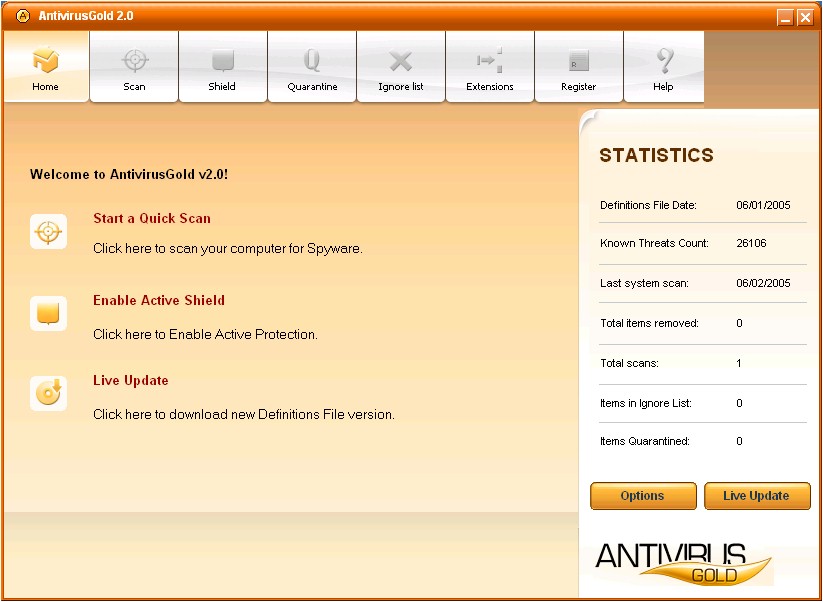Open the Shield tab

(x=223, y=67)
